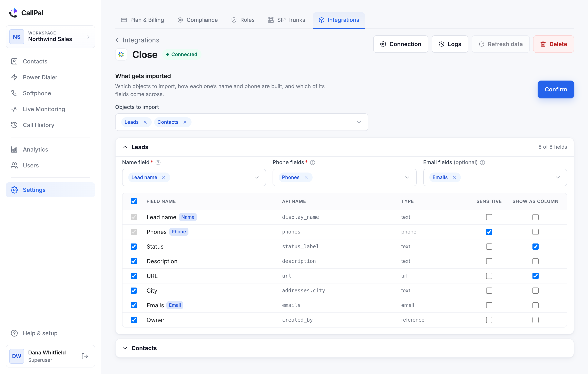
Task: Unmark Phones as sensitive
Action: pyautogui.click(x=489, y=232)
